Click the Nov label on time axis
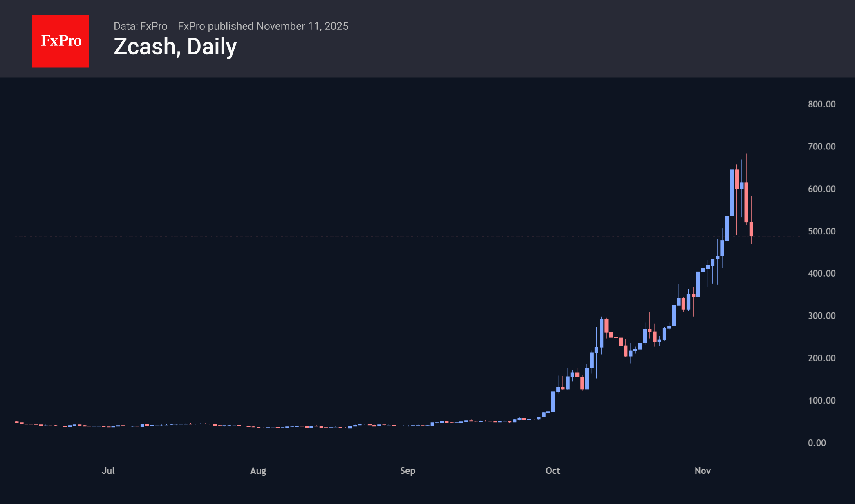Viewport: 855px width, 504px height. 703,471
